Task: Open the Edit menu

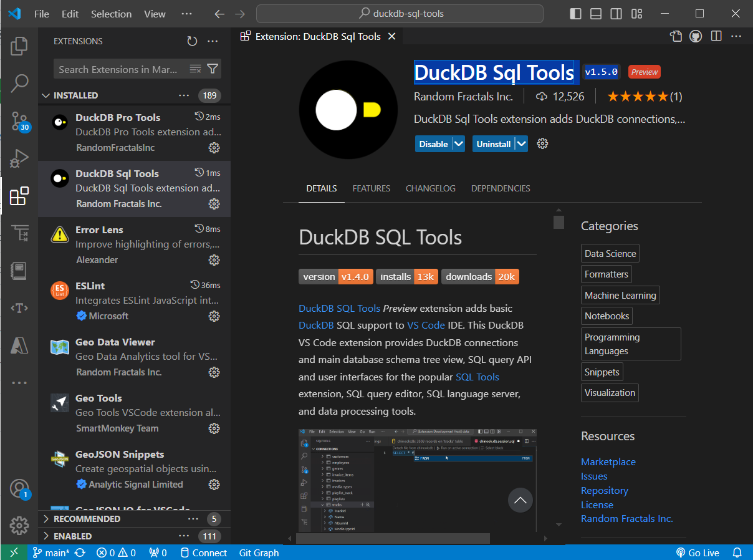Action: [x=70, y=14]
